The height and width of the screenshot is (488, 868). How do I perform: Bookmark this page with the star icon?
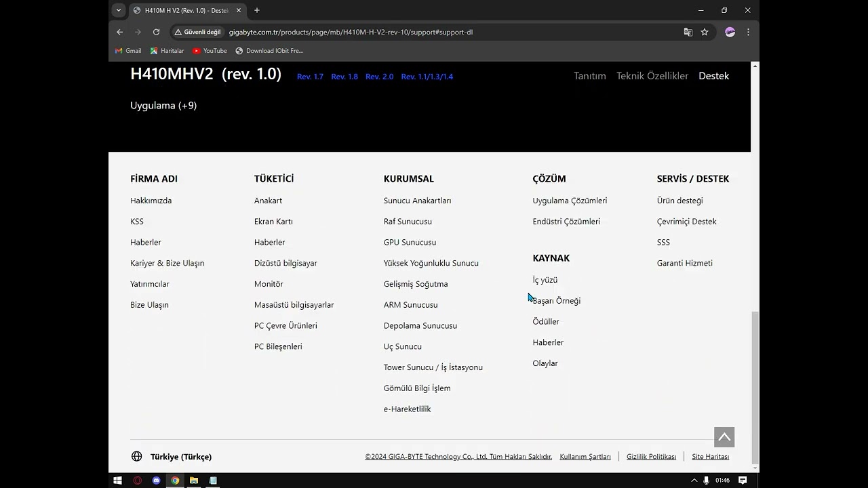click(705, 32)
